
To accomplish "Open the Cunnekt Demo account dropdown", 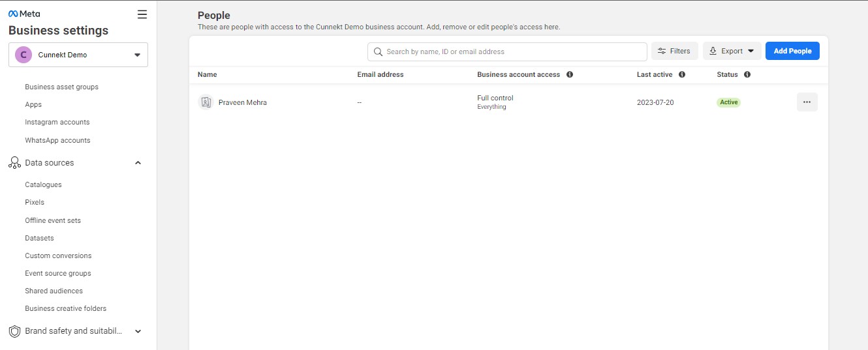I will (78, 55).
